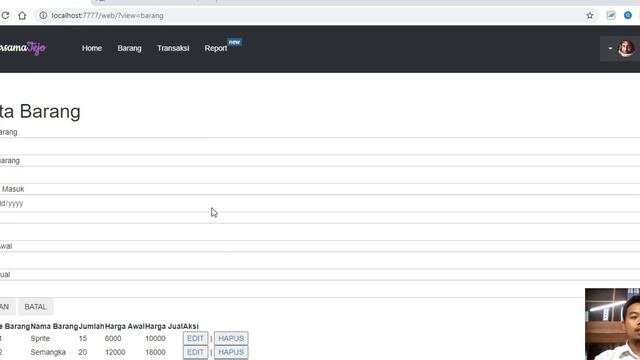This screenshot has height=360, width=640.
Task: Delete the Semangka row with HAPUS
Action: tap(231, 352)
